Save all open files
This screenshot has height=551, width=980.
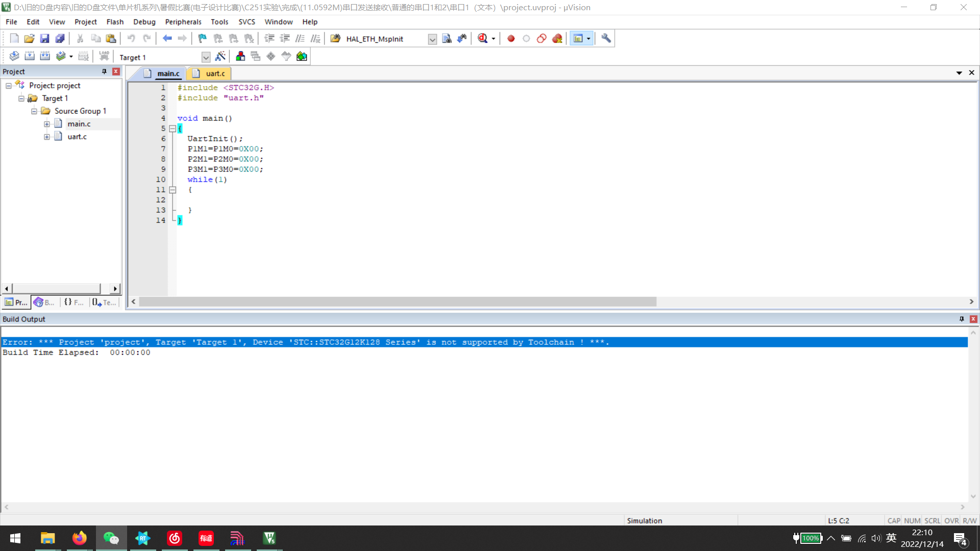pos(60,38)
